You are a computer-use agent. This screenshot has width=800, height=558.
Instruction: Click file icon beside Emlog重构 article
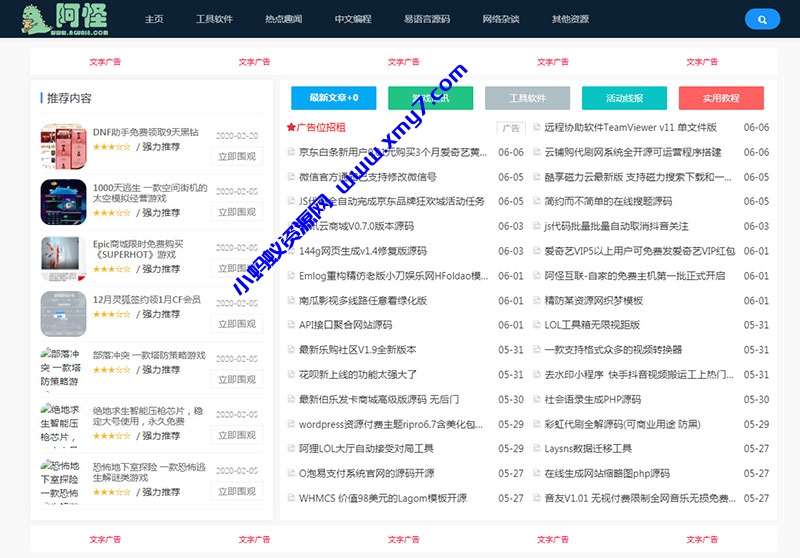291,275
